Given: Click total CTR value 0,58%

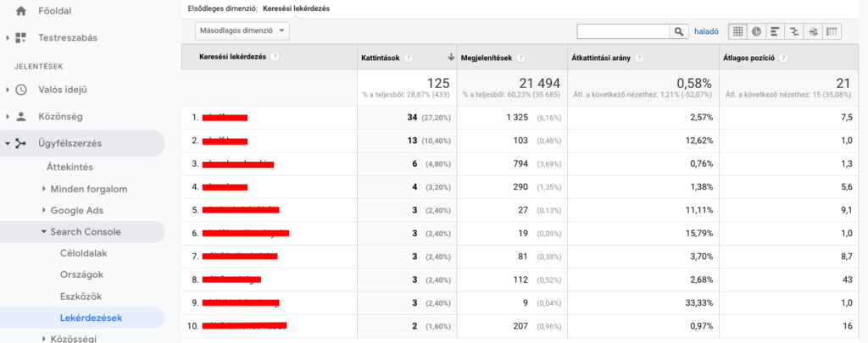Looking at the screenshot, I should coord(693,84).
